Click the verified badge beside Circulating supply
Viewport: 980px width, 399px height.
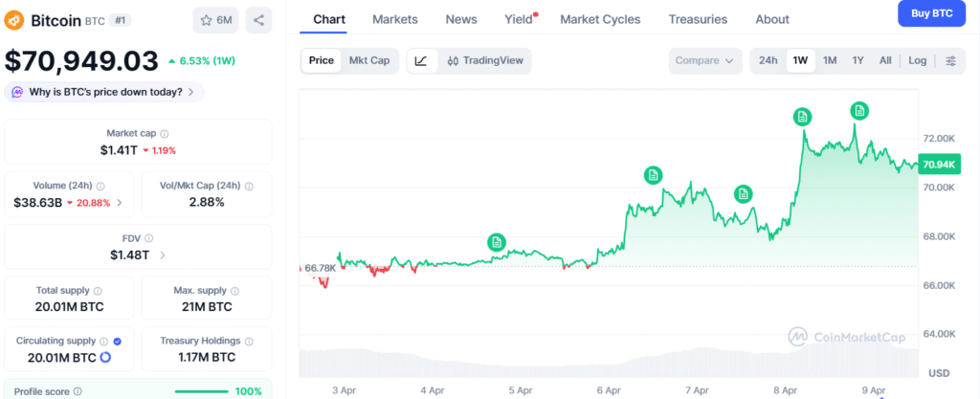117,341
